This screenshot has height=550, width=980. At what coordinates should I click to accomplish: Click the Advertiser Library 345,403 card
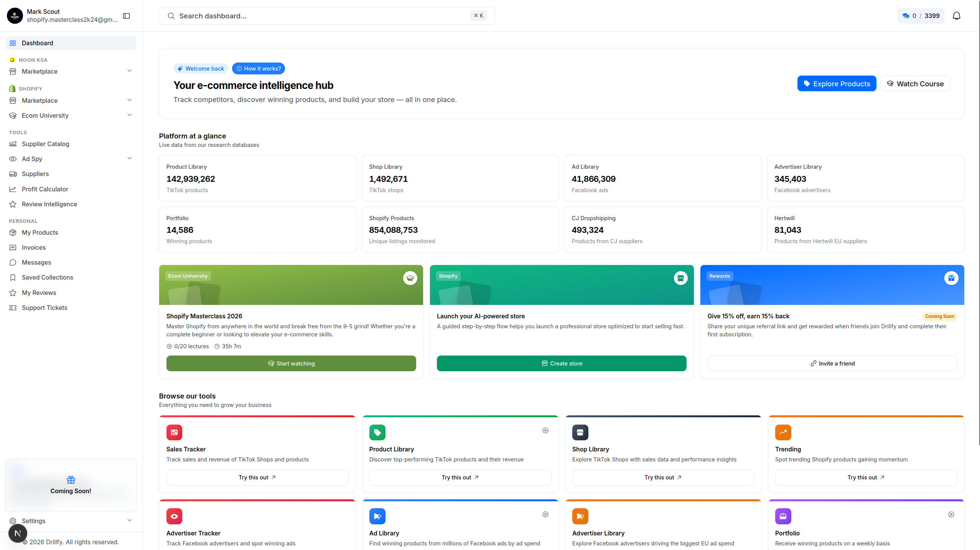(x=866, y=178)
